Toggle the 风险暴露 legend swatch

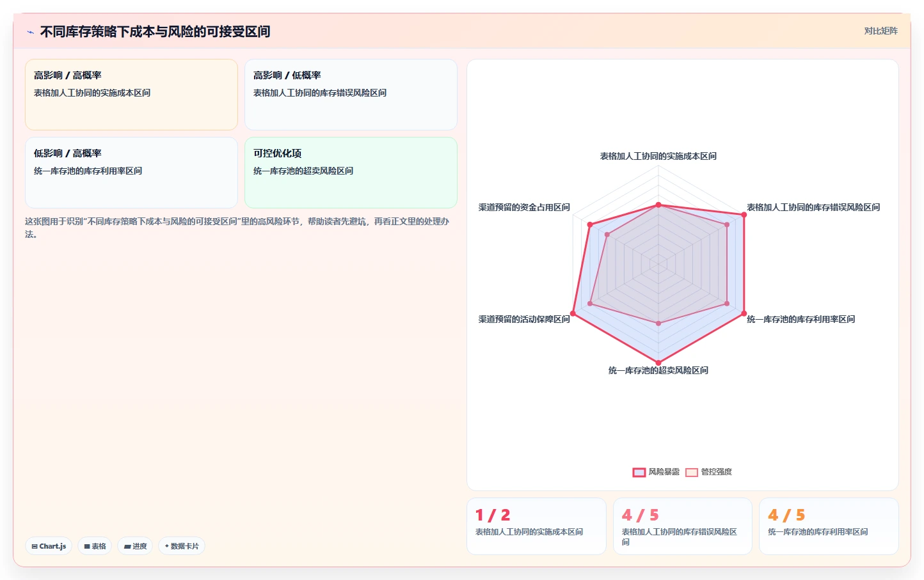click(x=639, y=472)
